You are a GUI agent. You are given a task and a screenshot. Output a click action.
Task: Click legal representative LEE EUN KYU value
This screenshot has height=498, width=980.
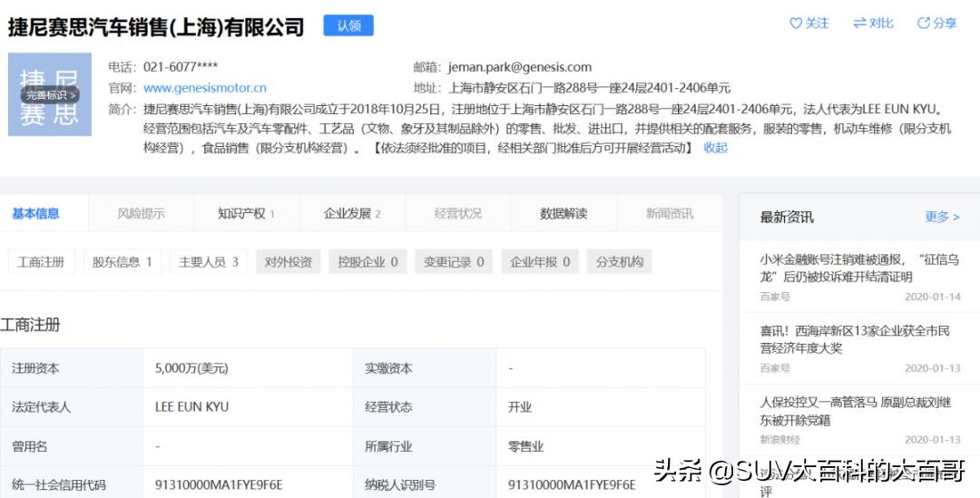(191, 406)
